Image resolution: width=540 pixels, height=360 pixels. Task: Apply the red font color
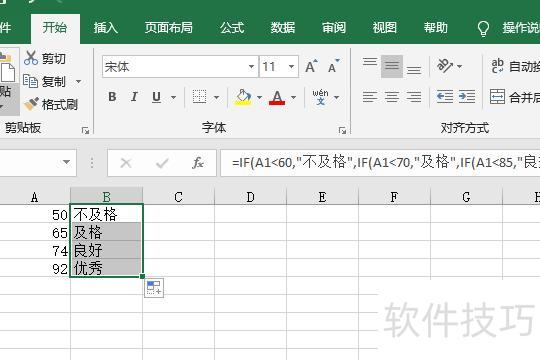[277, 97]
